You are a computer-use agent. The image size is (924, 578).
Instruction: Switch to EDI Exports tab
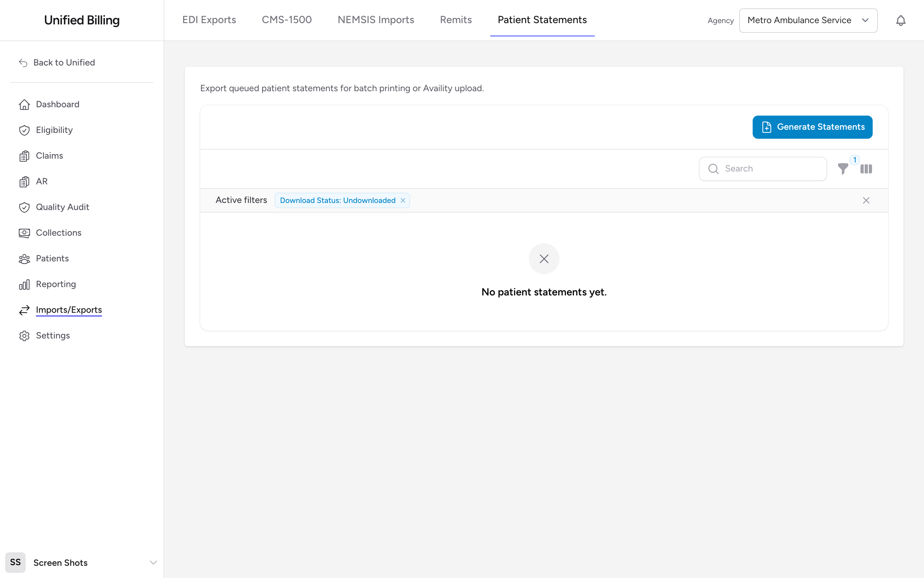pos(209,20)
